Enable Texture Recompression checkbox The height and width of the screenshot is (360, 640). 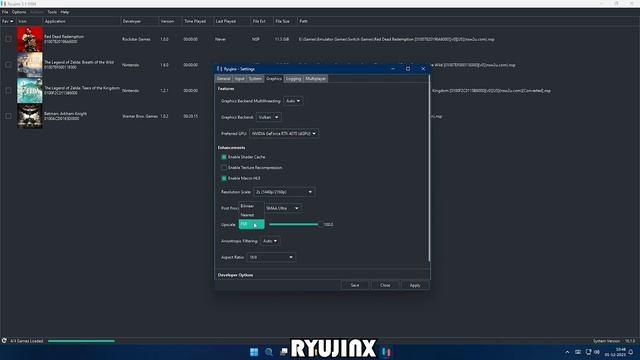(x=224, y=167)
